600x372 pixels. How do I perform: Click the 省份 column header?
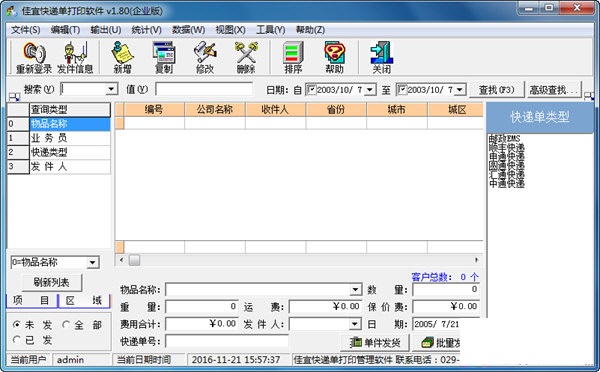pos(336,110)
